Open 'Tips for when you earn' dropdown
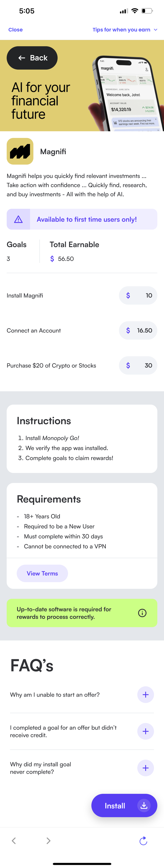The height and width of the screenshot is (868, 164). coord(125,30)
